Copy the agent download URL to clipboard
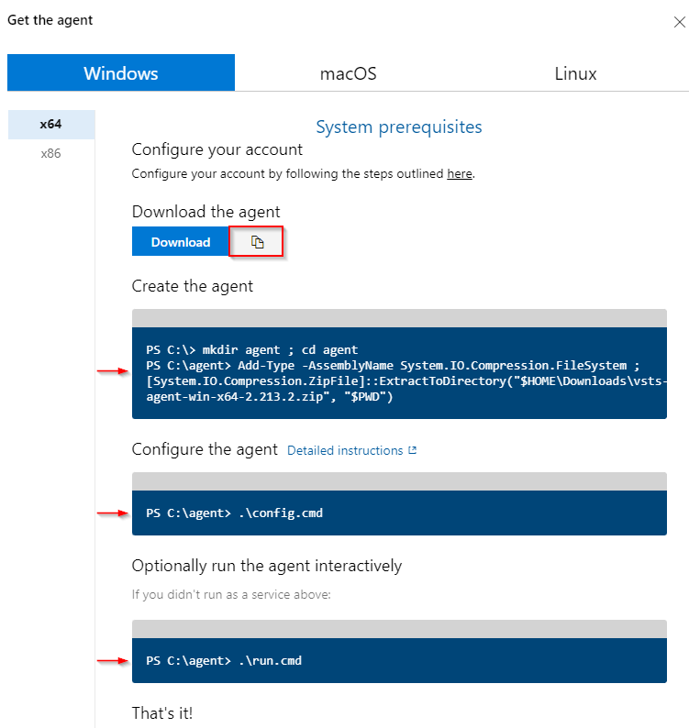700x728 pixels. 256,241
